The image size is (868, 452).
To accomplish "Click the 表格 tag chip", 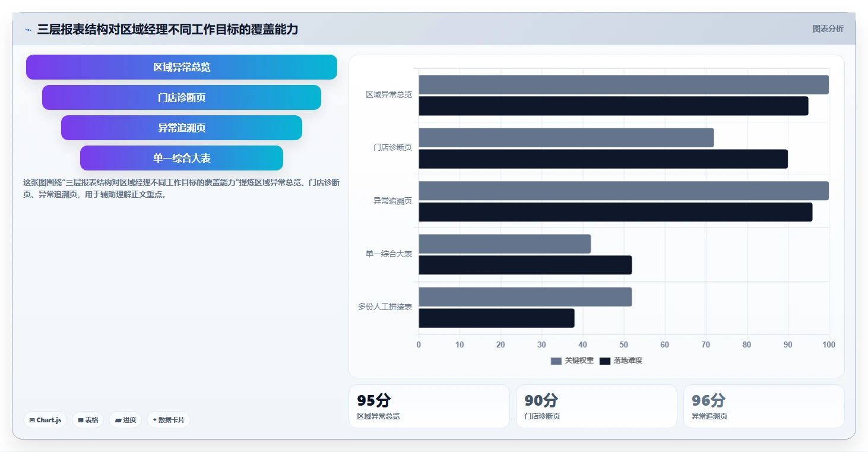I will 88,420.
